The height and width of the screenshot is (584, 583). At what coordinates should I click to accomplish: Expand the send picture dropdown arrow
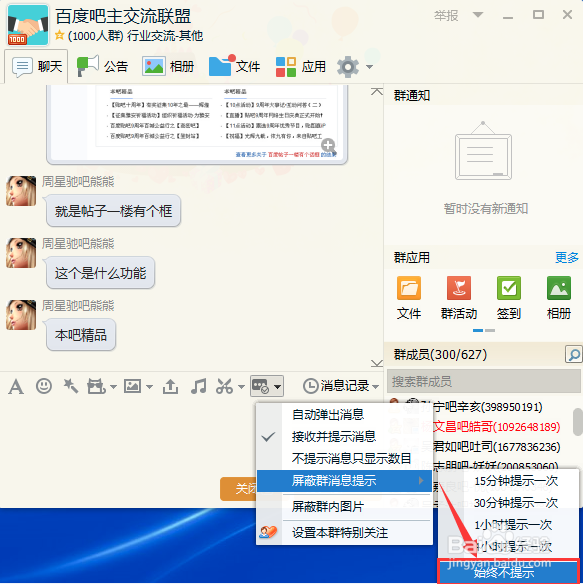point(149,387)
